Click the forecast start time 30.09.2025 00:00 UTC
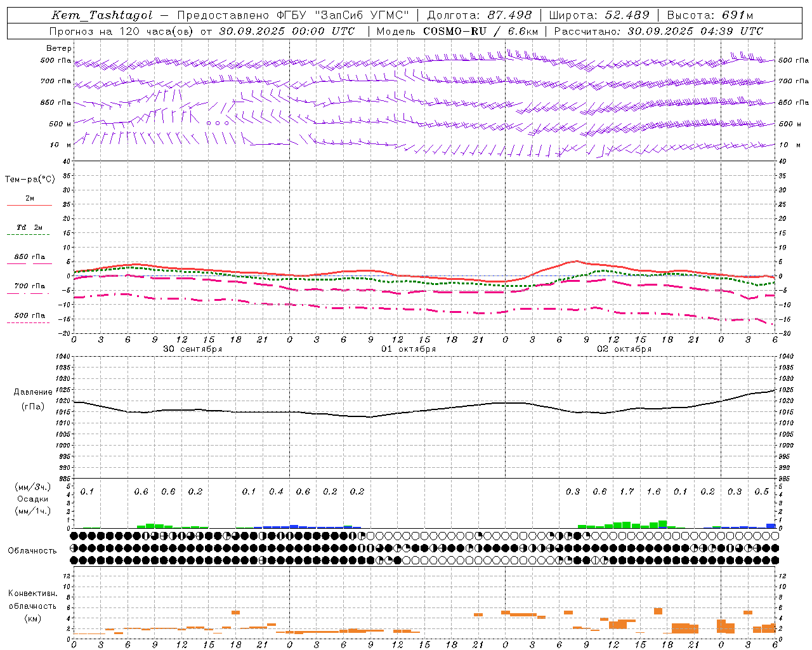The image size is (812, 650). 287,30
